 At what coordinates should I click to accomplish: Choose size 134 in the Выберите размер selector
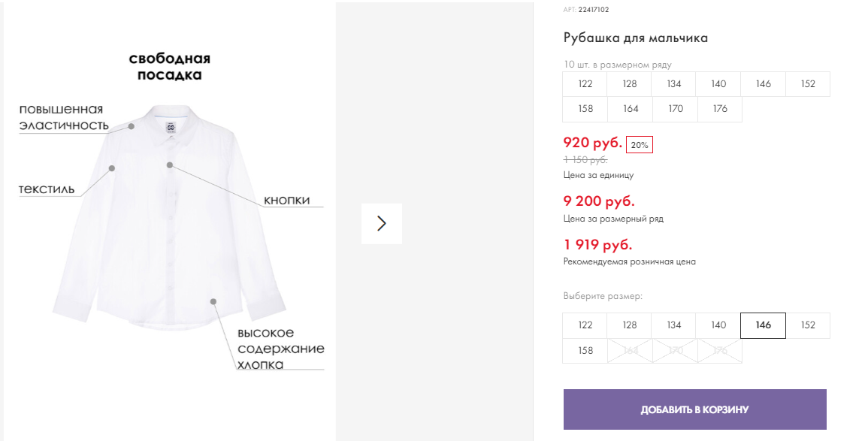[674, 325]
